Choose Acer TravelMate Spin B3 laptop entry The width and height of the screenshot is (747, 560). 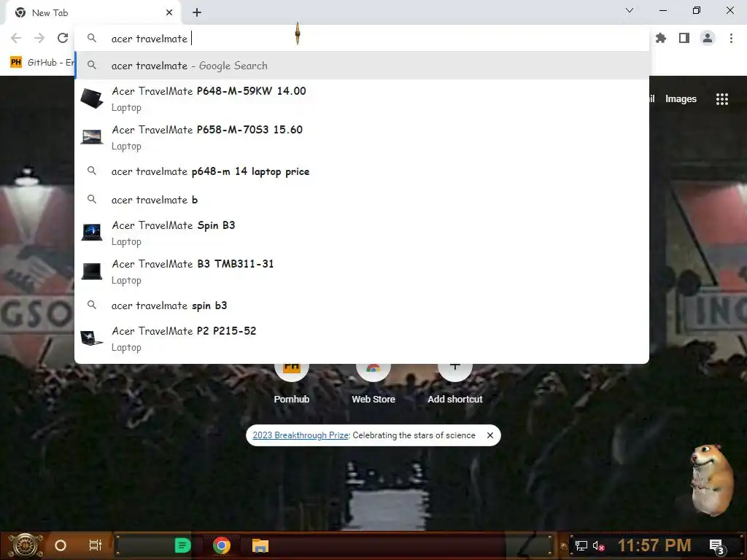point(362,233)
